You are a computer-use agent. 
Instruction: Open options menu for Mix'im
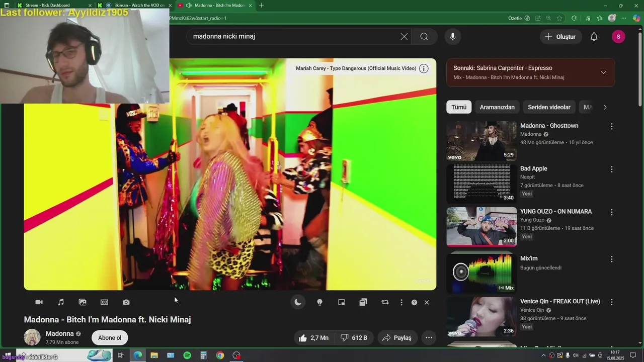612,259
